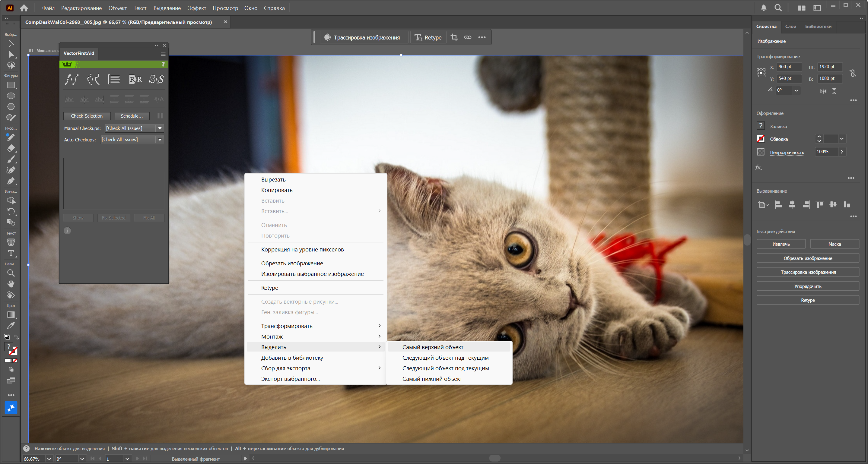Open VectorFirstAid panel hamburger menu

[163, 54]
